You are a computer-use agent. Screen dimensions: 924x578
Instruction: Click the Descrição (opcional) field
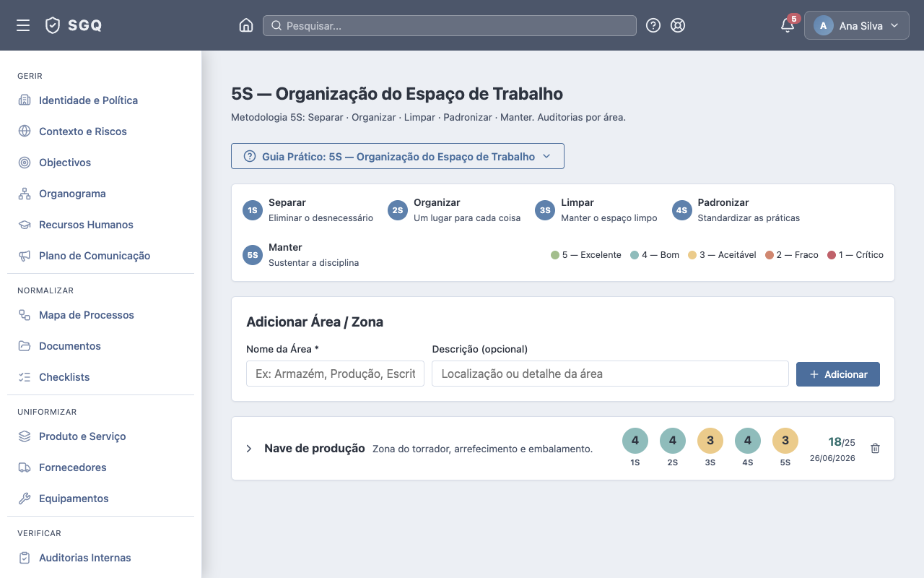610,374
